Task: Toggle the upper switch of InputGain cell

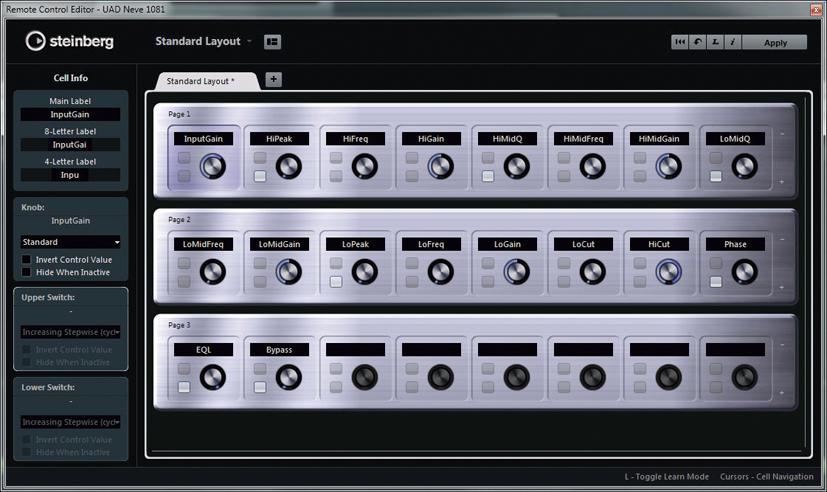Action: pyautogui.click(x=184, y=157)
